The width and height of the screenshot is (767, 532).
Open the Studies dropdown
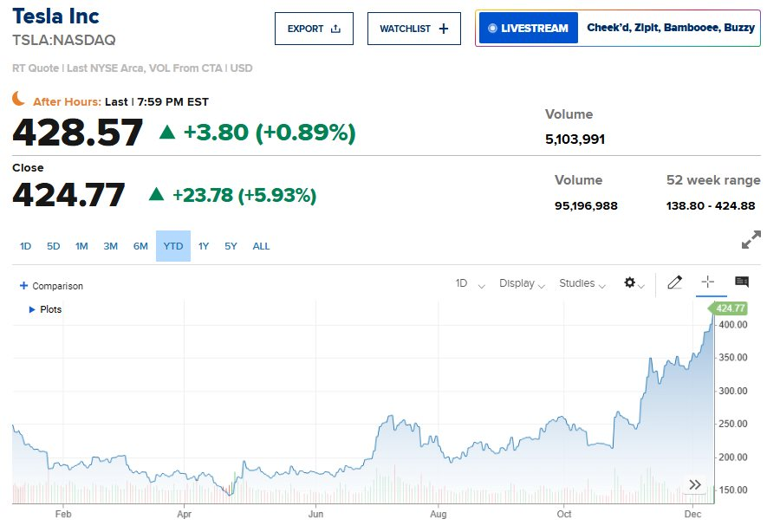[582, 283]
